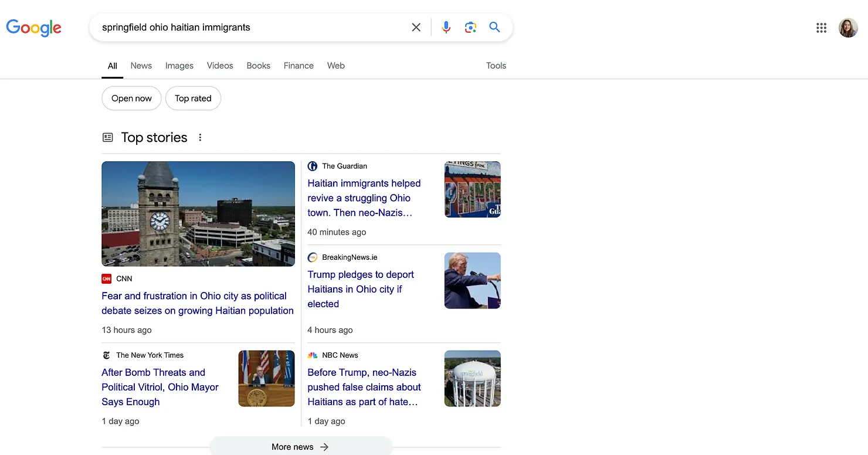Click the NBC News peacock logo
The width and height of the screenshot is (868, 455).
[313, 355]
